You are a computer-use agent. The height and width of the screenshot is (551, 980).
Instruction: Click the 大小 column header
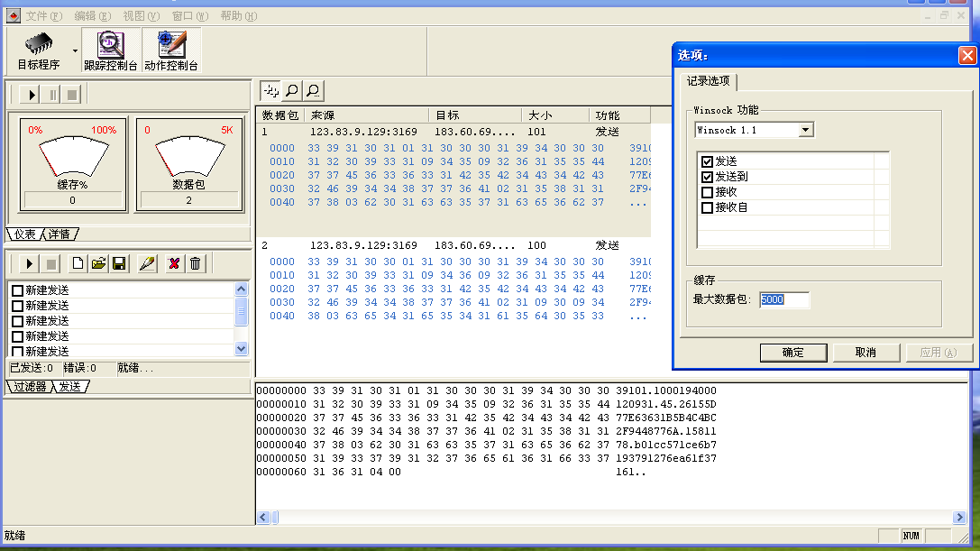[x=555, y=115]
